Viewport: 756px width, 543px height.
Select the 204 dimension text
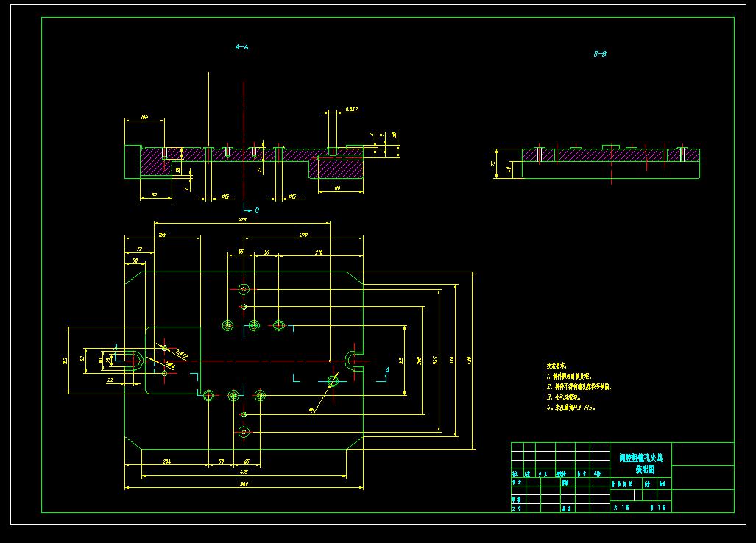click(166, 461)
